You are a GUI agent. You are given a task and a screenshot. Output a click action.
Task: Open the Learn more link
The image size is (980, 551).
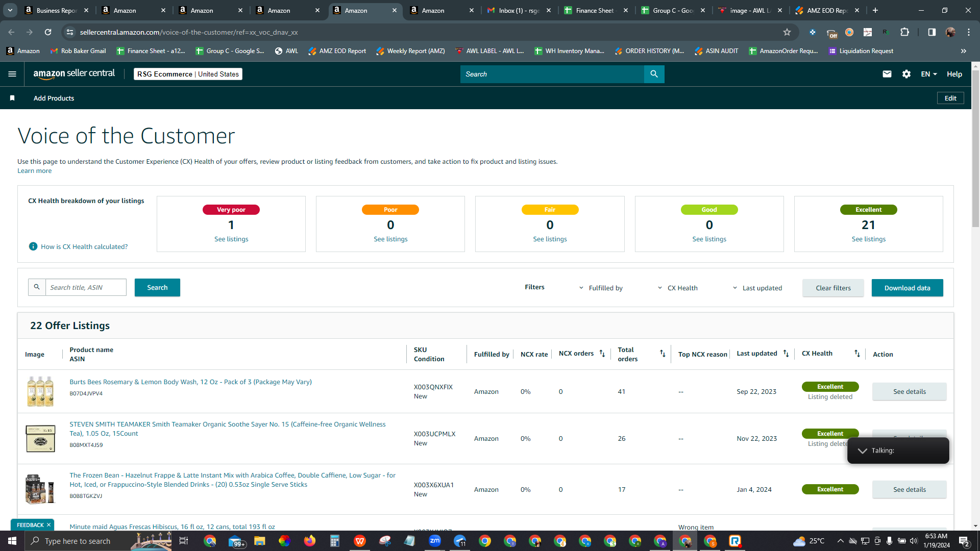[x=34, y=171]
